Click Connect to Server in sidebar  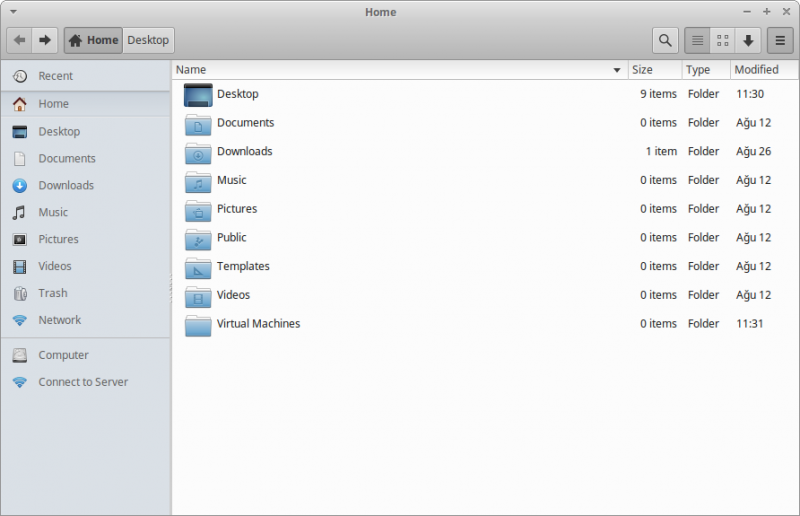click(x=85, y=382)
